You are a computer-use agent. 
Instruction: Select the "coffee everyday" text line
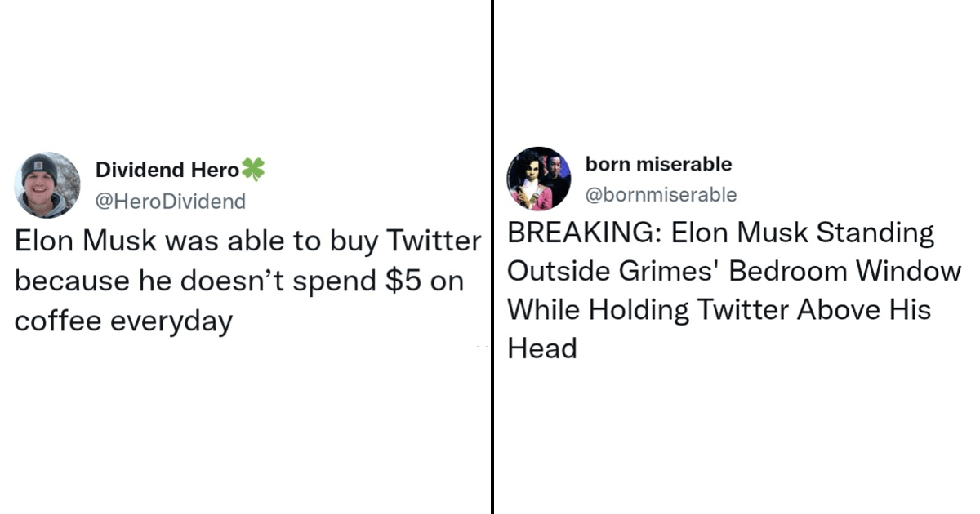(x=123, y=321)
